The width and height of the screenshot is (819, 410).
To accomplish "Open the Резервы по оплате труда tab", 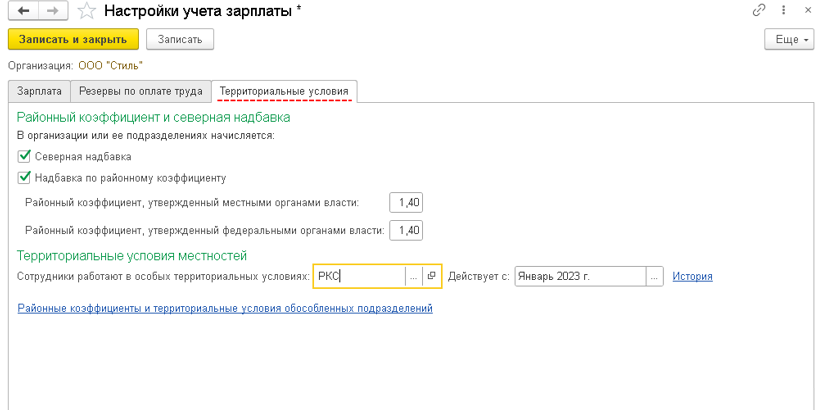I will [141, 92].
